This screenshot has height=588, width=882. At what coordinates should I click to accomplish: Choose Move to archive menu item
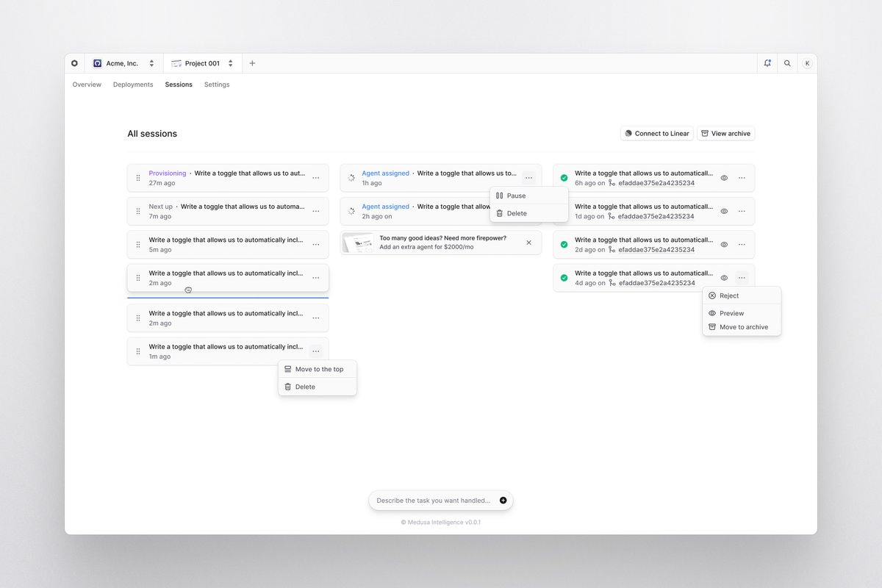(742, 327)
